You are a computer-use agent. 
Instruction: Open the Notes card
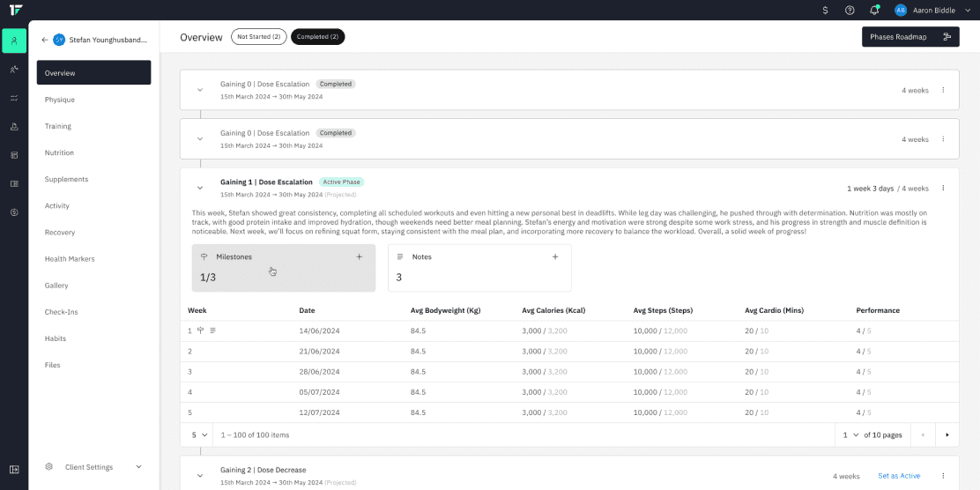479,268
